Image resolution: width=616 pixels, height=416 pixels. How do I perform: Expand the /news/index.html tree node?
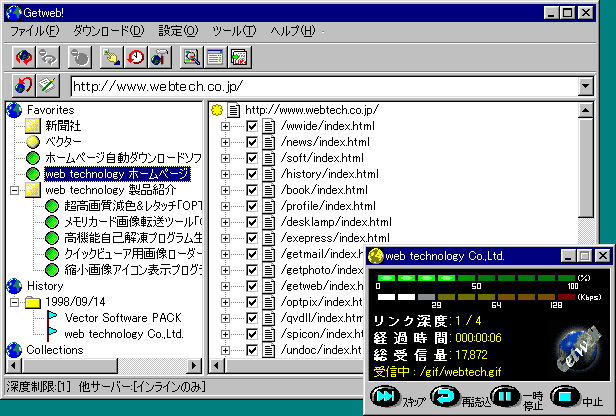click(x=226, y=143)
